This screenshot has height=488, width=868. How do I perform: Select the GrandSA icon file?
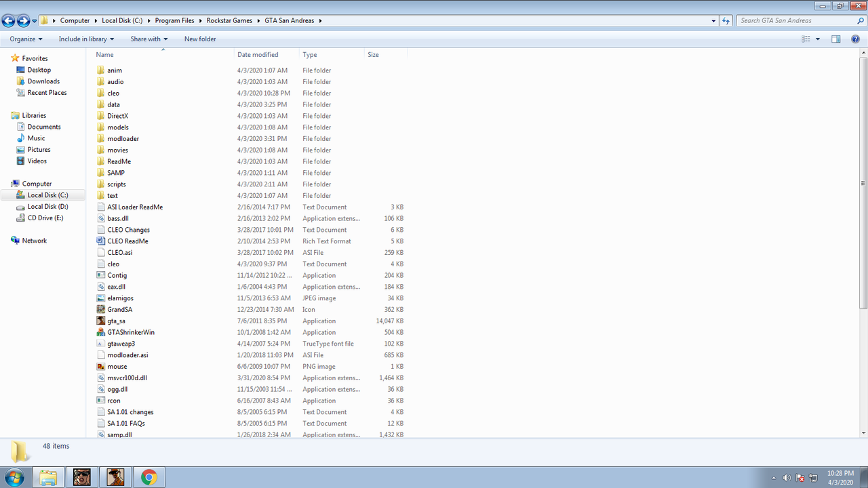coord(101,310)
